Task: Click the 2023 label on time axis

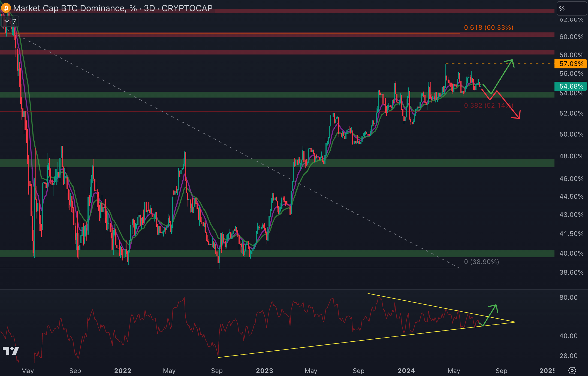Action: 264,371
